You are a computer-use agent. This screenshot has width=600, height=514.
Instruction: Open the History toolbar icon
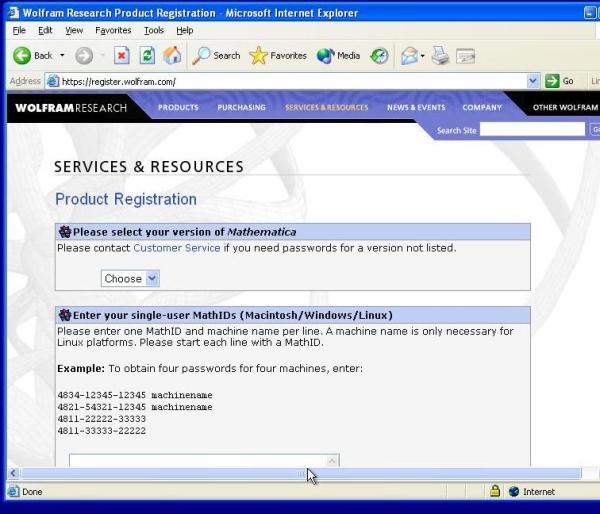pos(379,56)
